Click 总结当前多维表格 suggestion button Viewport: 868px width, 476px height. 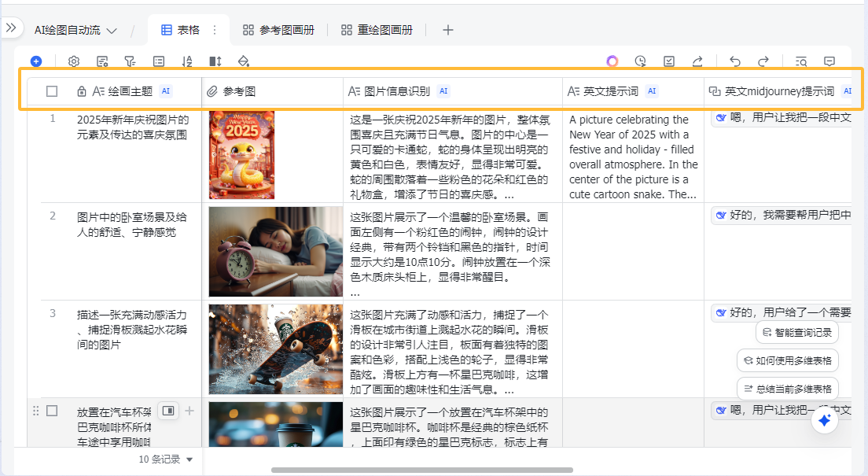(x=788, y=389)
